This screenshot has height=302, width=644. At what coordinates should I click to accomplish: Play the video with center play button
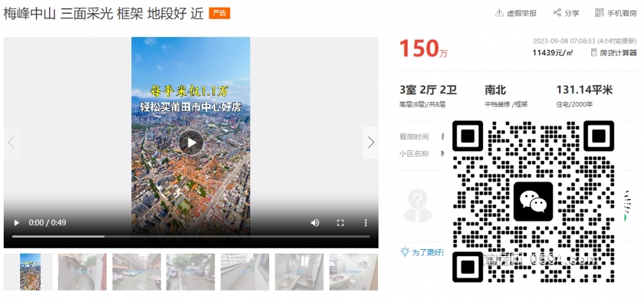[x=191, y=143]
